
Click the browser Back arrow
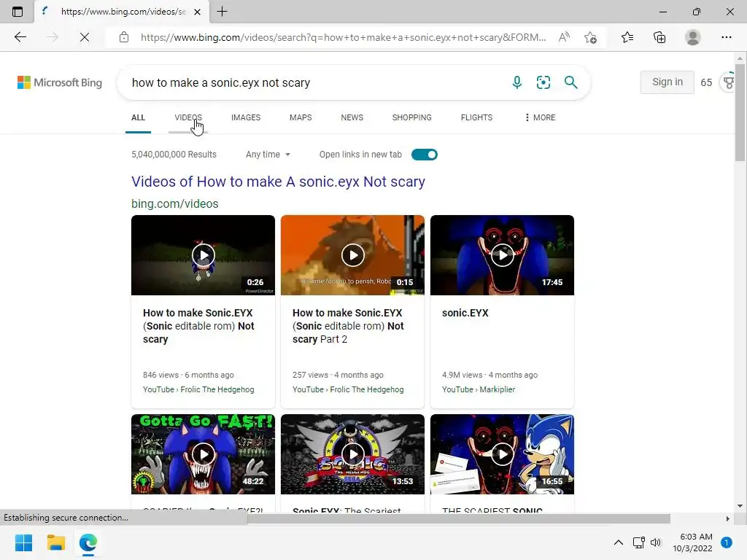coord(20,37)
